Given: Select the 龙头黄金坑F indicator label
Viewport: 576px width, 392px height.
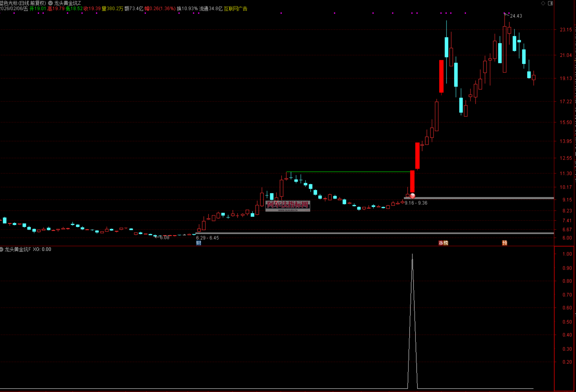Looking at the screenshot, I should pyautogui.click(x=18, y=249).
